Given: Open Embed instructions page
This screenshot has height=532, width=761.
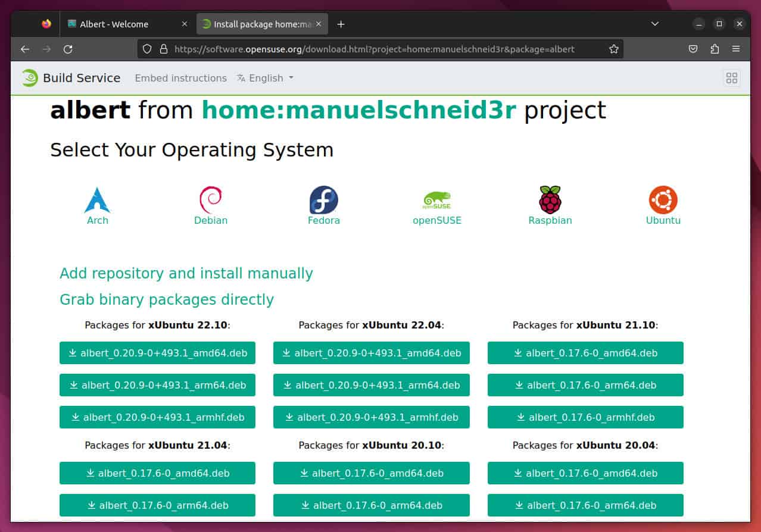Looking at the screenshot, I should click(x=180, y=78).
